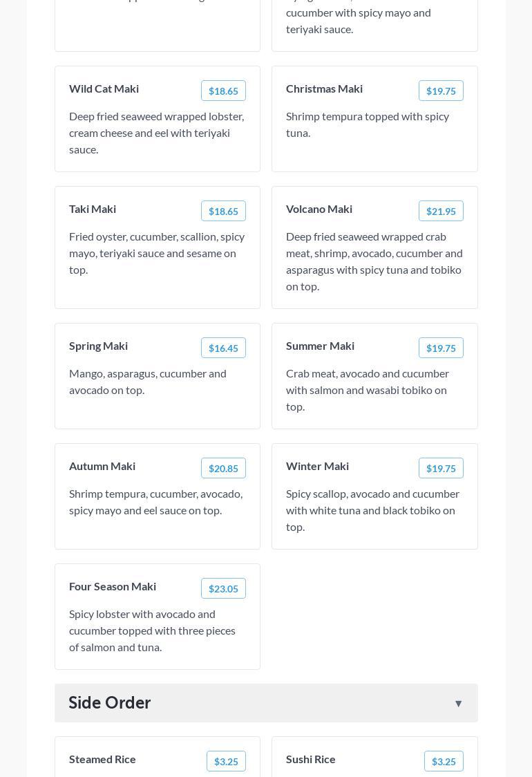This screenshot has height=777, width=532.
Task: Click the Steamed Rice $3.25 price button
Action: (226, 761)
